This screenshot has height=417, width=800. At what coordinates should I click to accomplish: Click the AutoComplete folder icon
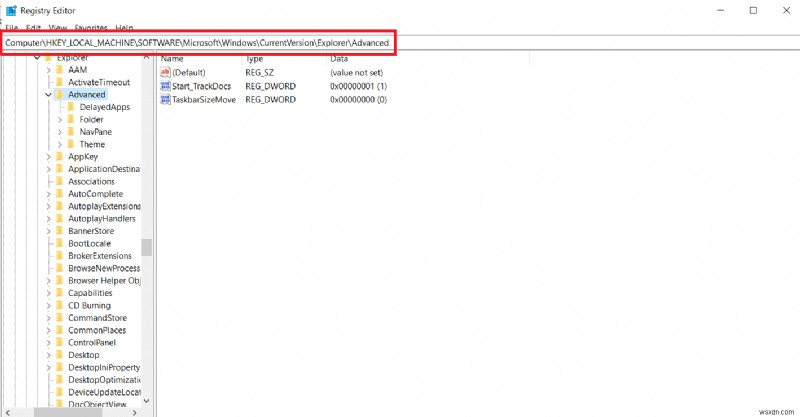pos(59,193)
